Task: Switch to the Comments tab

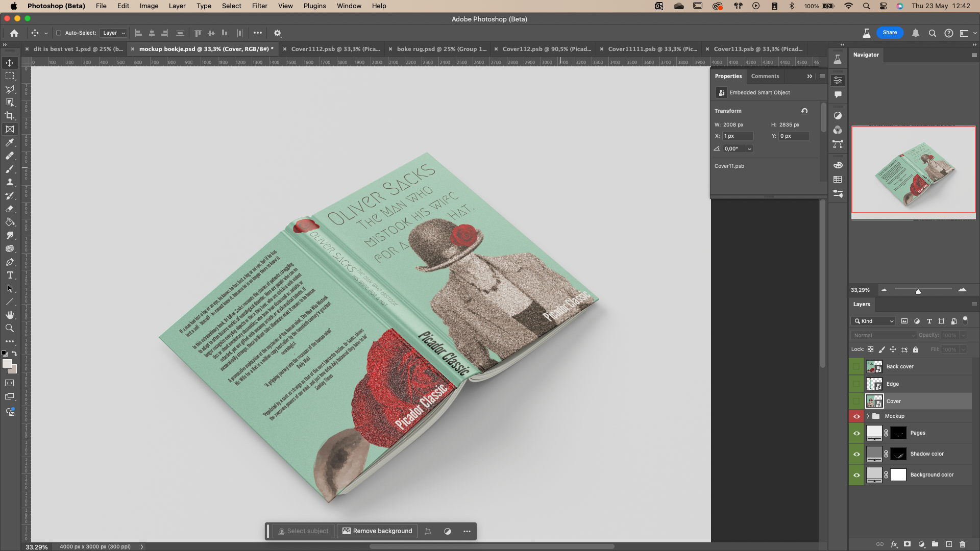Action: [x=765, y=76]
